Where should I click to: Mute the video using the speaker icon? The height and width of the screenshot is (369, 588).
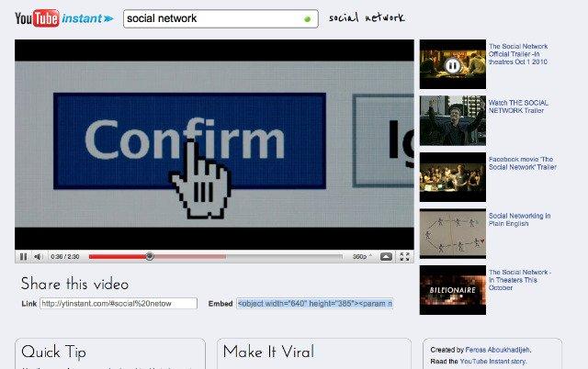[x=38, y=257]
